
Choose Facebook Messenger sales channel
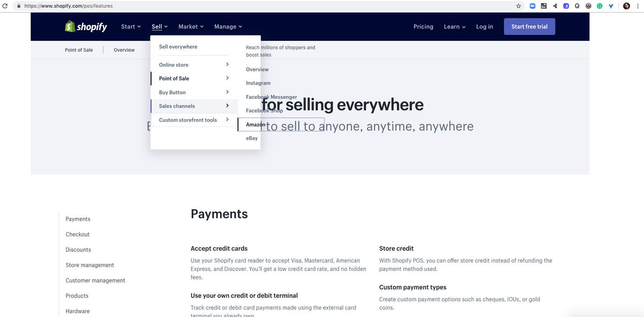point(271,97)
